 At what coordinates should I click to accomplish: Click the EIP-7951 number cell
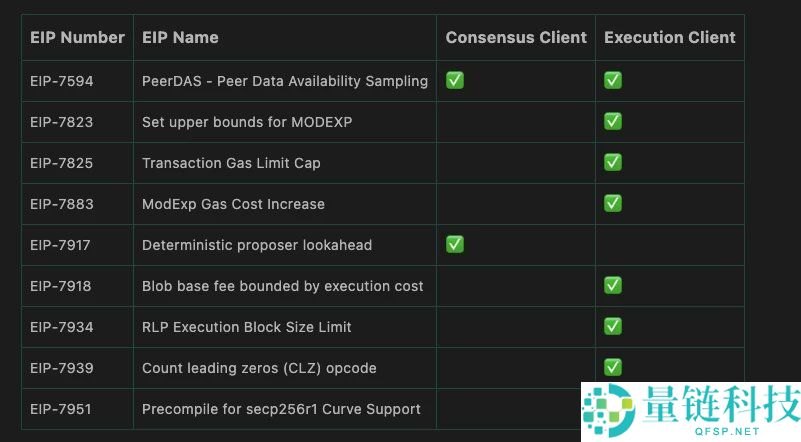point(62,409)
